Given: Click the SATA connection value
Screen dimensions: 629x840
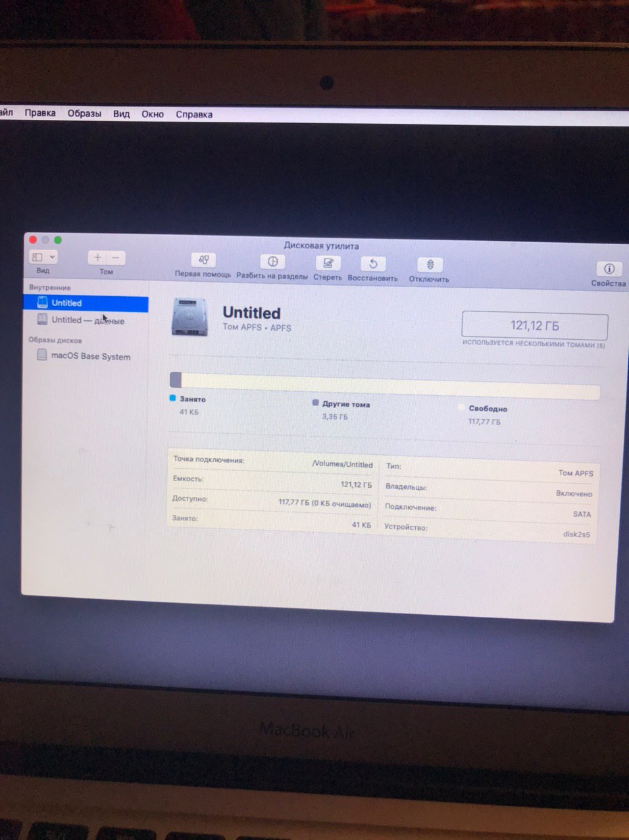Looking at the screenshot, I should [x=582, y=513].
